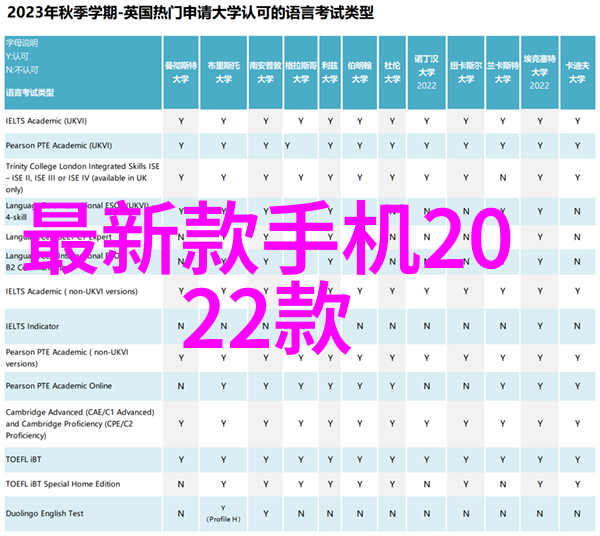Screen dimensions: 600x536
Task: Click the 'TOEFL iBT' row label
Action: tap(23, 459)
